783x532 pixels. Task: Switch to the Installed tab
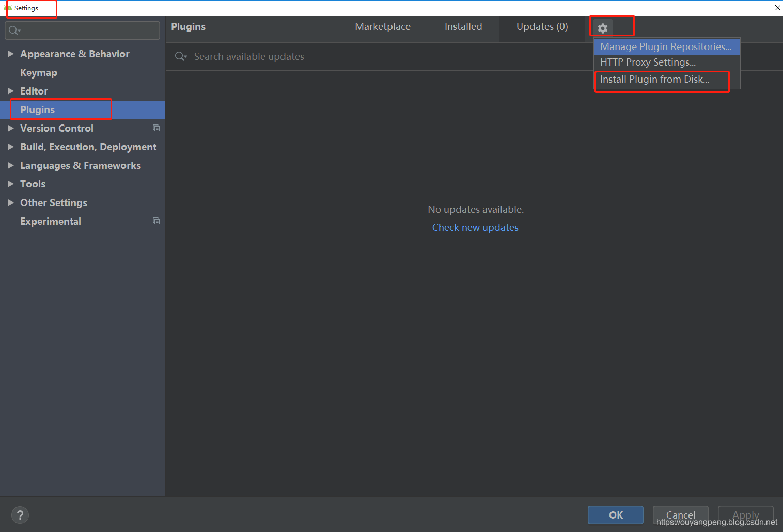pyautogui.click(x=463, y=27)
